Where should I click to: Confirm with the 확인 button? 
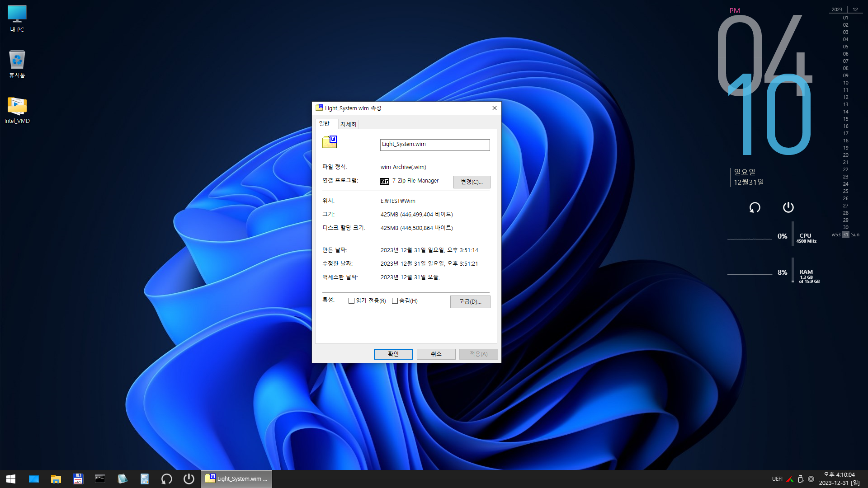(393, 354)
